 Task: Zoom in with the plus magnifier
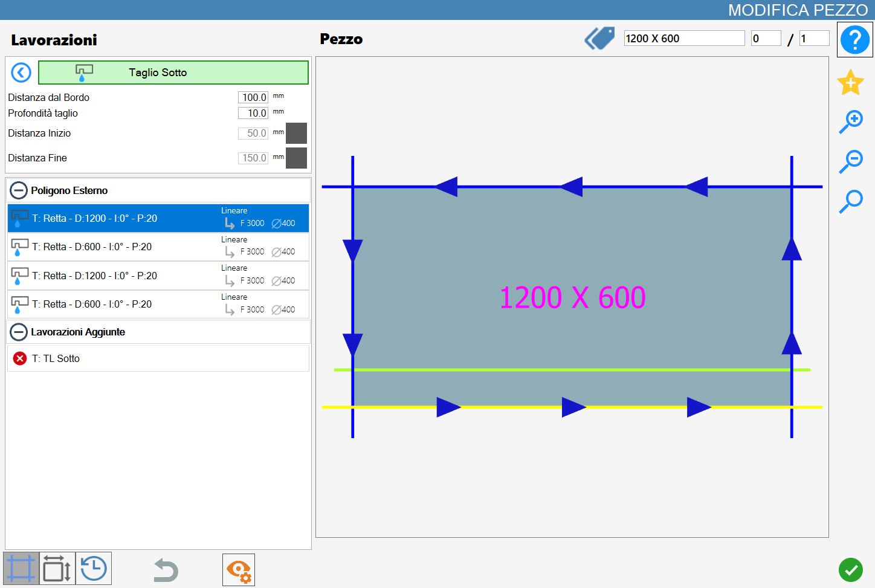pos(851,121)
